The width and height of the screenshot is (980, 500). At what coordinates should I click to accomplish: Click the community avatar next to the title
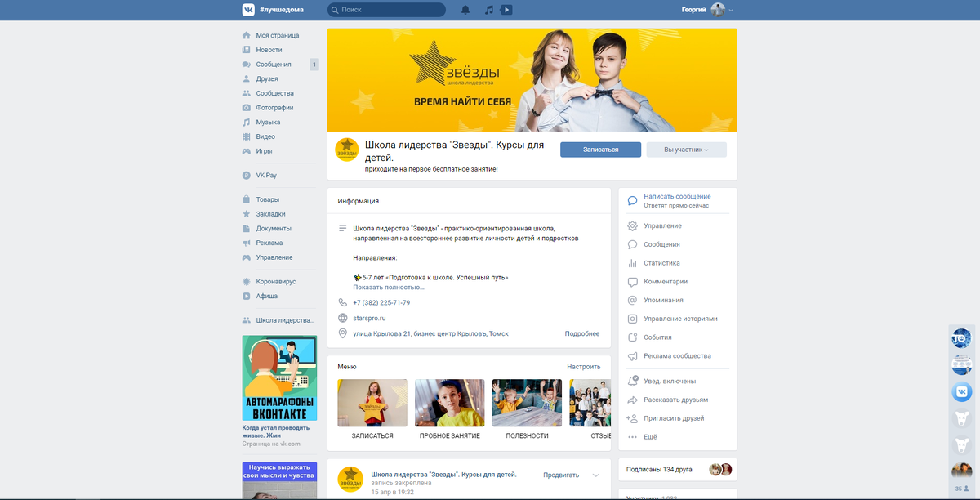pos(347,150)
